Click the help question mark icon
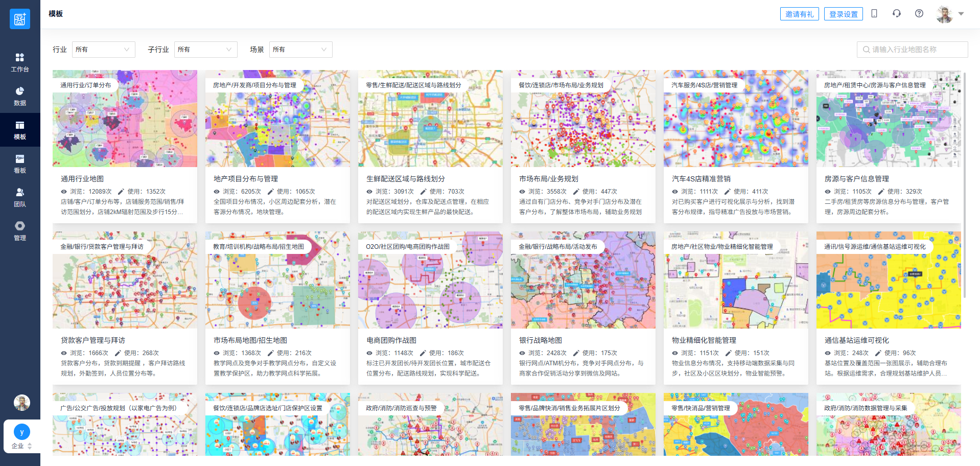The image size is (980, 466). pos(919,14)
